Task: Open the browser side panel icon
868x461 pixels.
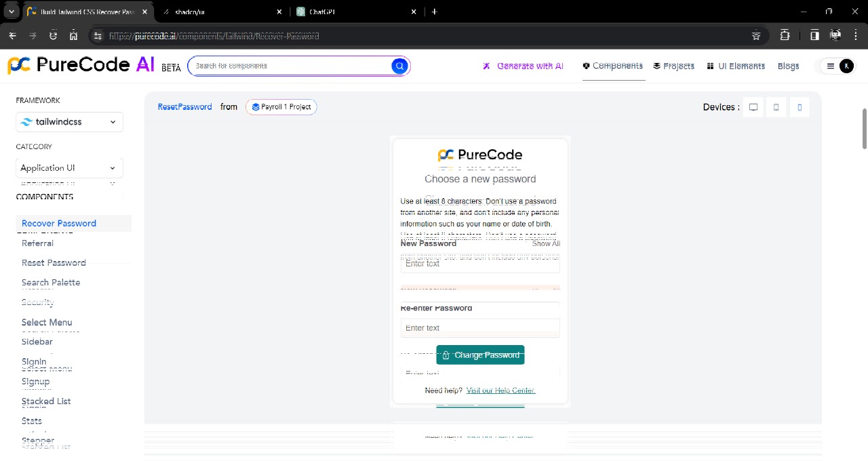Action: point(814,35)
